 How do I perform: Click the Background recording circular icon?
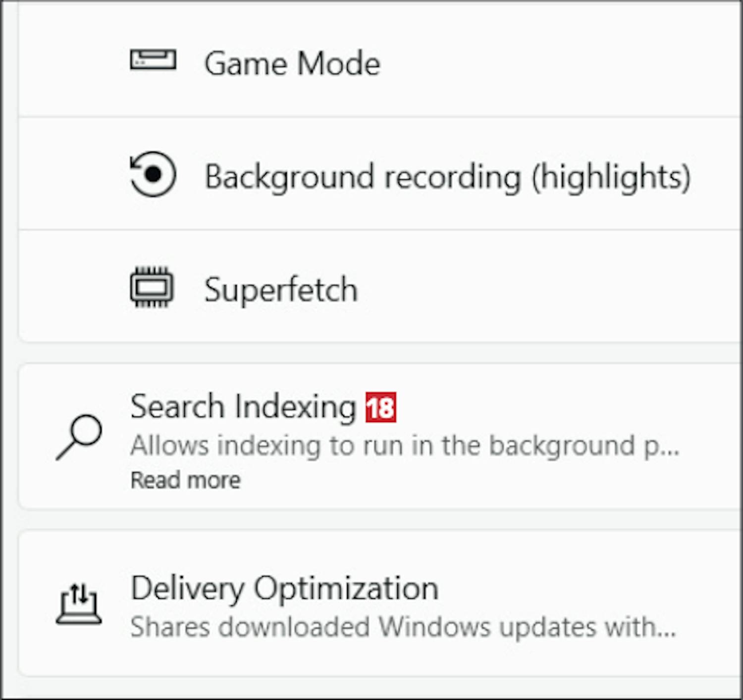tap(153, 174)
